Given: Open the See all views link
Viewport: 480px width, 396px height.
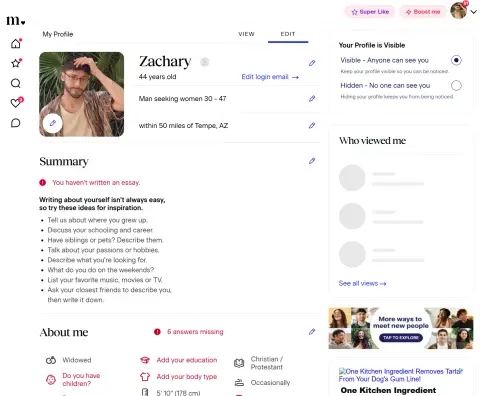Looking at the screenshot, I should pyautogui.click(x=362, y=283).
